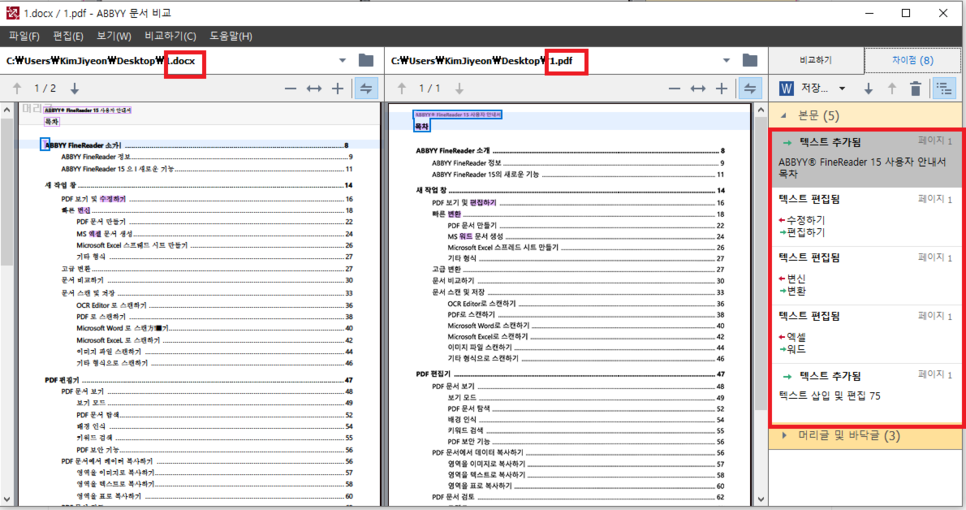Click left pane scrollbar down arrow

point(7,499)
